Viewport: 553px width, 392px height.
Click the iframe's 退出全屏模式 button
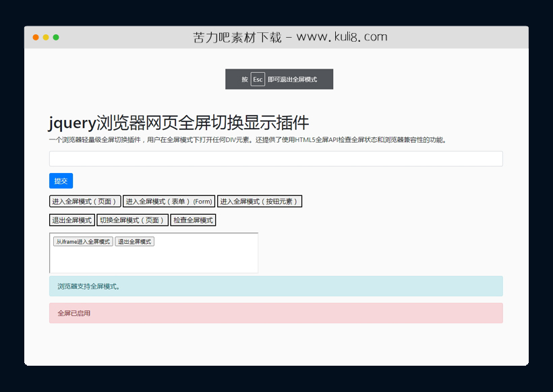pyautogui.click(x=134, y=241)
